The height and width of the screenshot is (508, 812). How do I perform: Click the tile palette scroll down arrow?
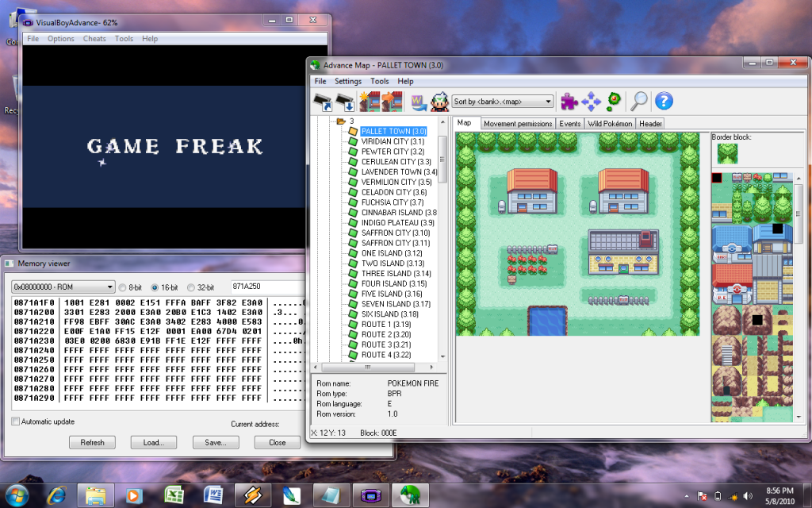(798, 417)
